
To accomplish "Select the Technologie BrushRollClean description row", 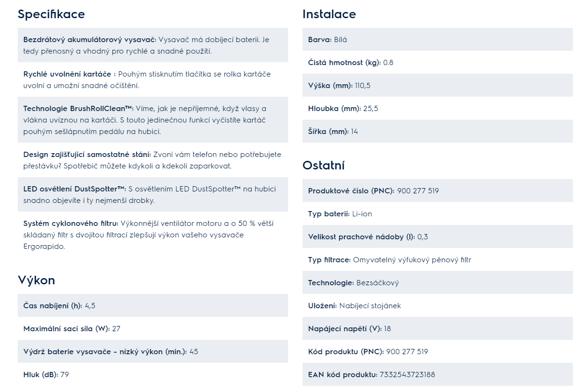I will [x=153, y=120].
